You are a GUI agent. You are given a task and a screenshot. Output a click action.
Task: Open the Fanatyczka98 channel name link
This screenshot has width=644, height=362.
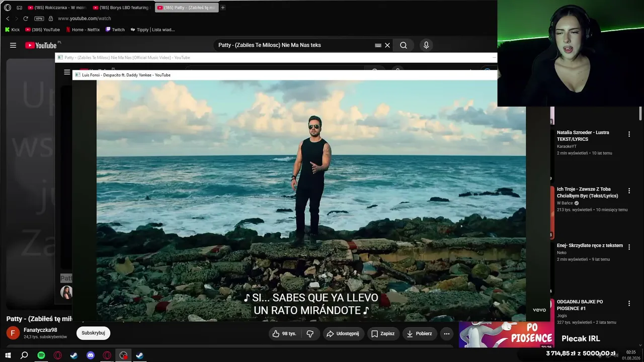pyautogui.click(x=40, y=330)
